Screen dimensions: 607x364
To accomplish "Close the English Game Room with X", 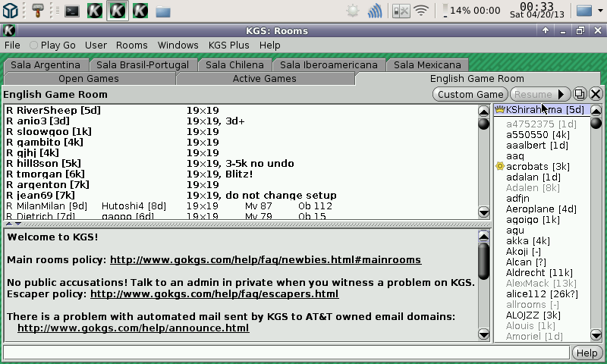I will pyautogui.click(x=596, y=94).
